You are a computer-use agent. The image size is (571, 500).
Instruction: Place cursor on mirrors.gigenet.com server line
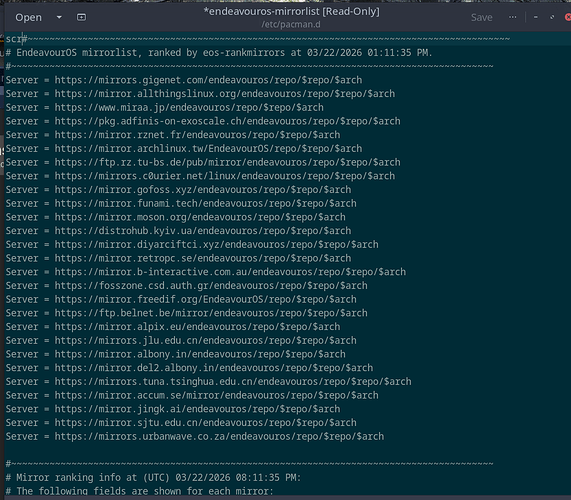[184, 80]
